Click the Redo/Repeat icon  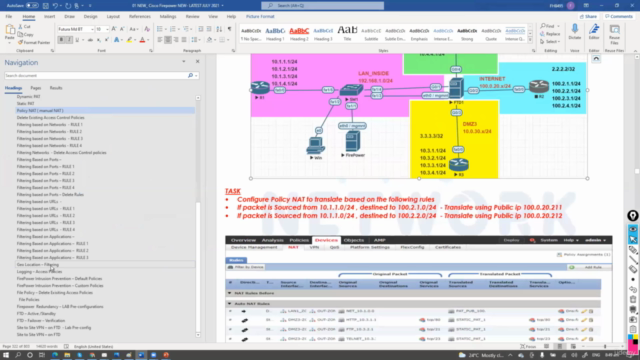(68, 6)
